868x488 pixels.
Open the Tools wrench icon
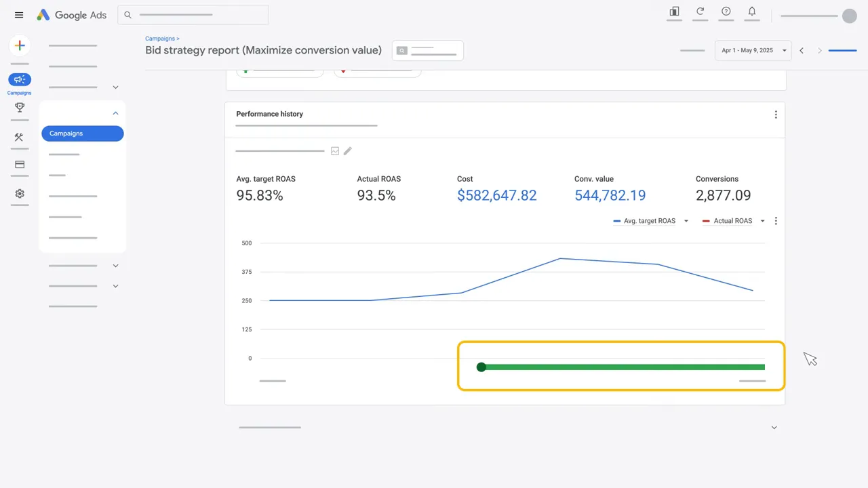(x=19, y=138)
